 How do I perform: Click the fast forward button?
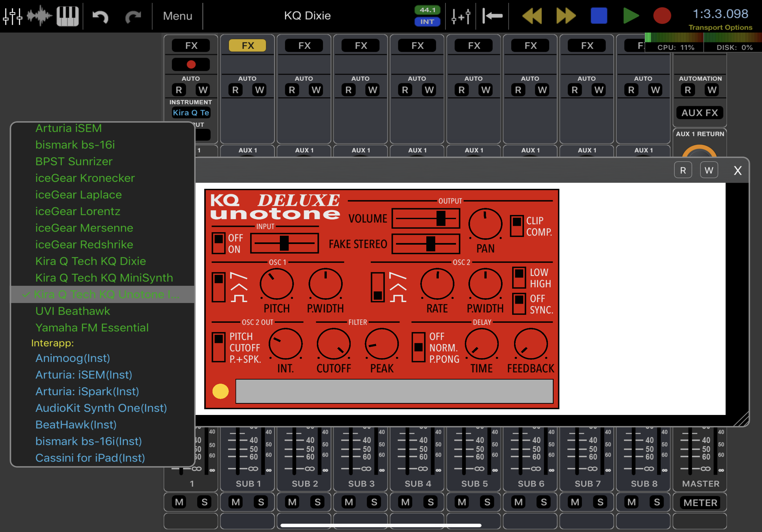pos(565,16)
